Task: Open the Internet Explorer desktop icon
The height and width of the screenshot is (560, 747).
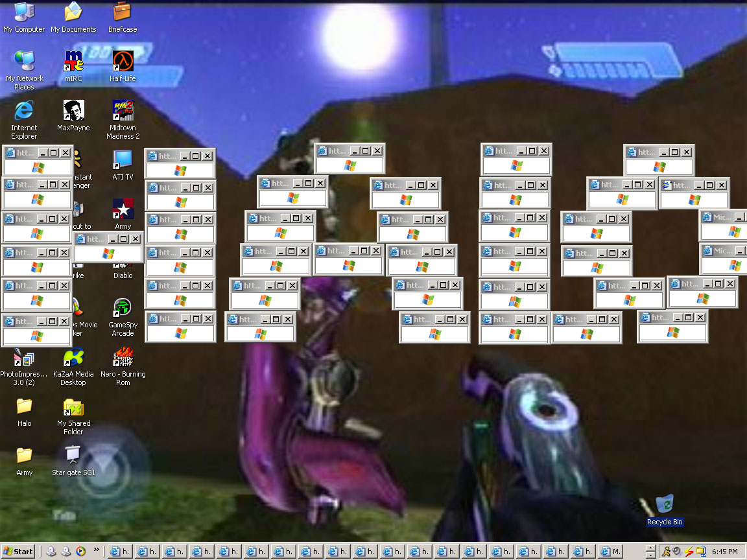Action: point(24,119)
